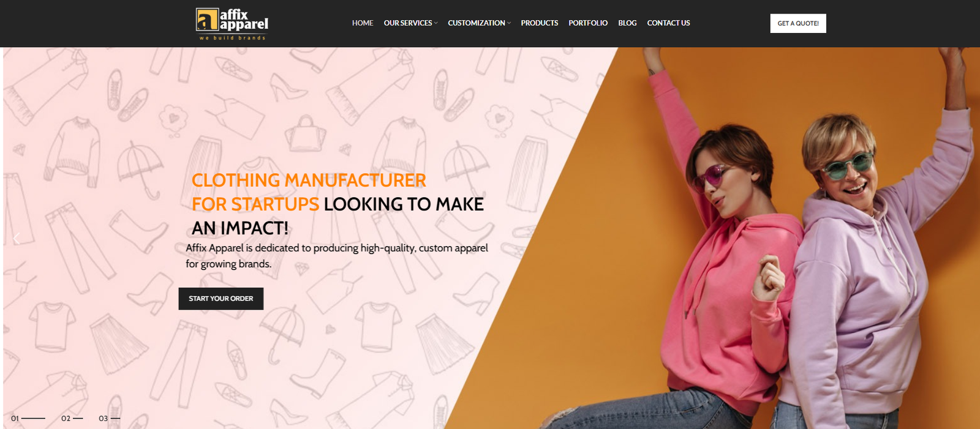Click the Clothing Manufacturer headline text
Image resolution: width=980 pixels, height=429 pixels.
309,181
